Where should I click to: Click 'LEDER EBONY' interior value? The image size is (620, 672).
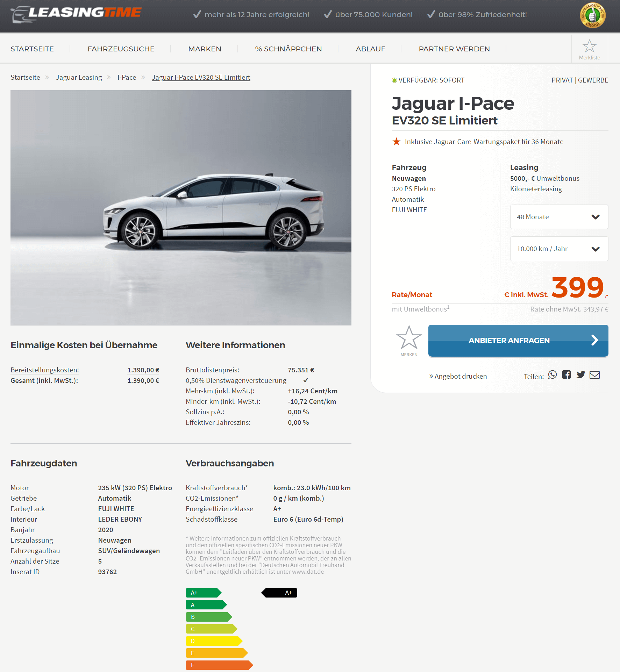point(120,519)
